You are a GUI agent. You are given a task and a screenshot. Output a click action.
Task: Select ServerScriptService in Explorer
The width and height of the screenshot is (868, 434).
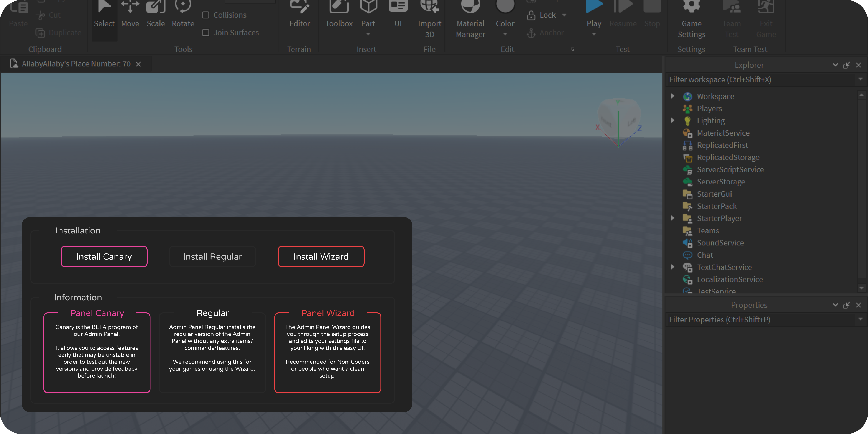click(730, 169)
